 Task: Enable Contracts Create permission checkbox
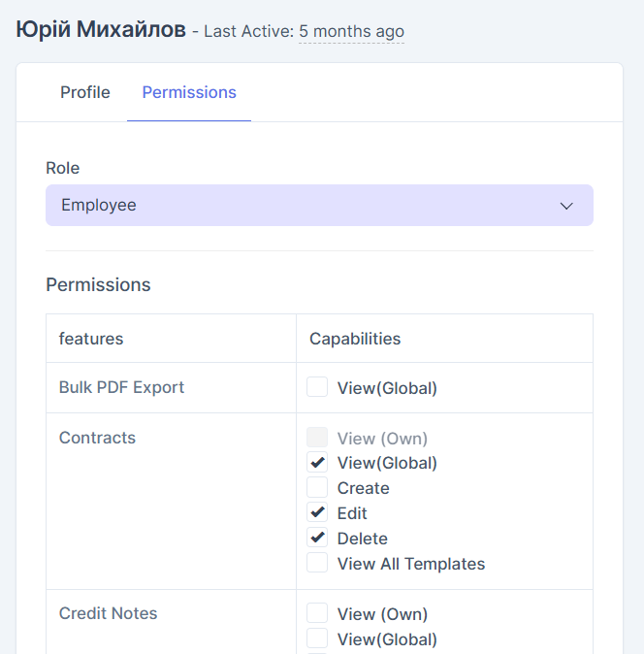(x=317, y=488)
